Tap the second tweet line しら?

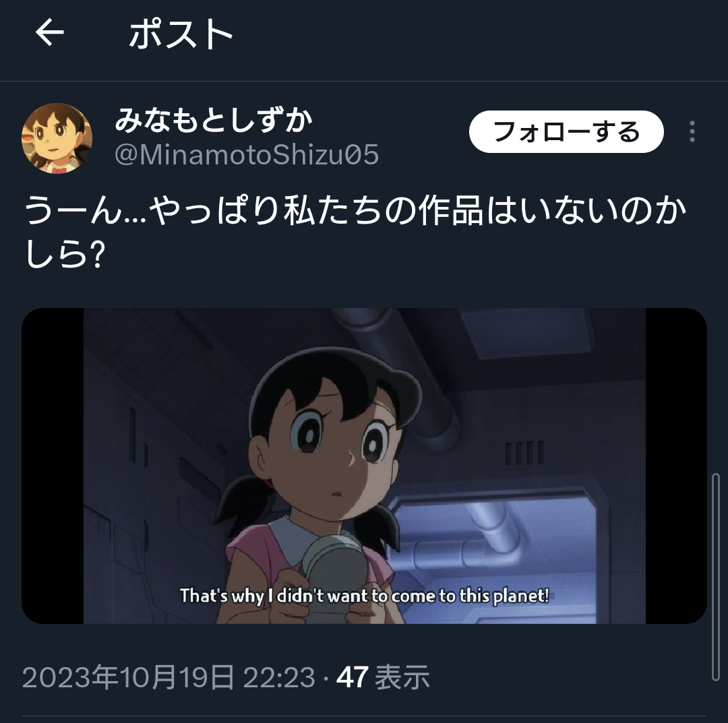(x=65, y=254)
